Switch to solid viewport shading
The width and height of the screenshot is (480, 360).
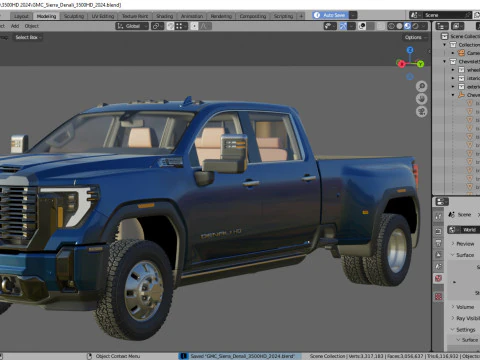[x=399, y=26]
